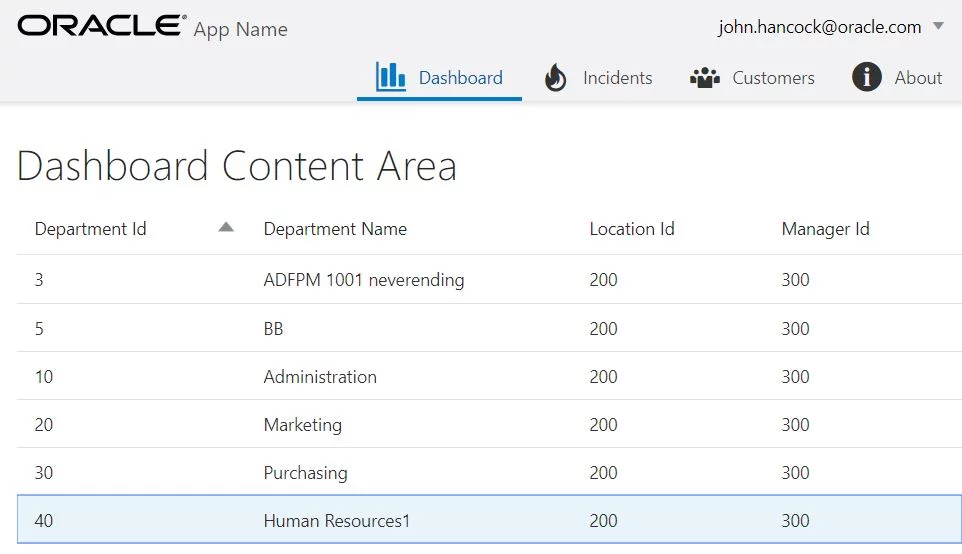Select the Administration department cell
The width and height of the screenshot is (962, 554).
point(320,377)
